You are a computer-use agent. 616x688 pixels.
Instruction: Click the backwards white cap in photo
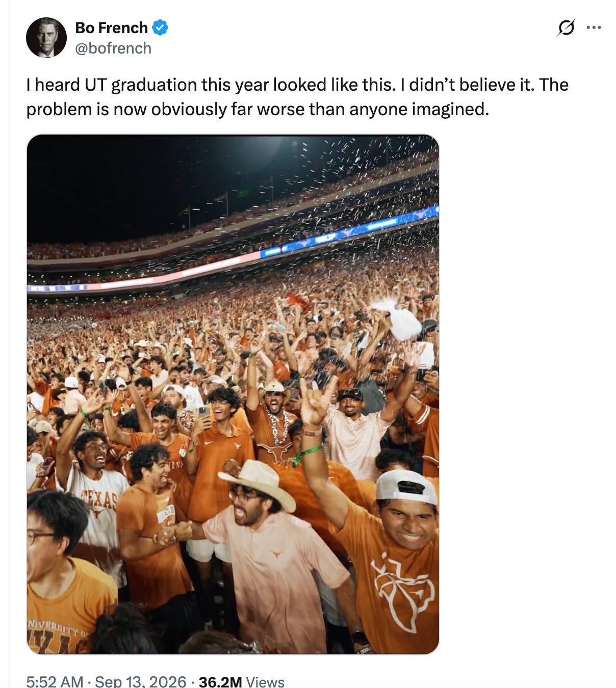tap(407, 487)
